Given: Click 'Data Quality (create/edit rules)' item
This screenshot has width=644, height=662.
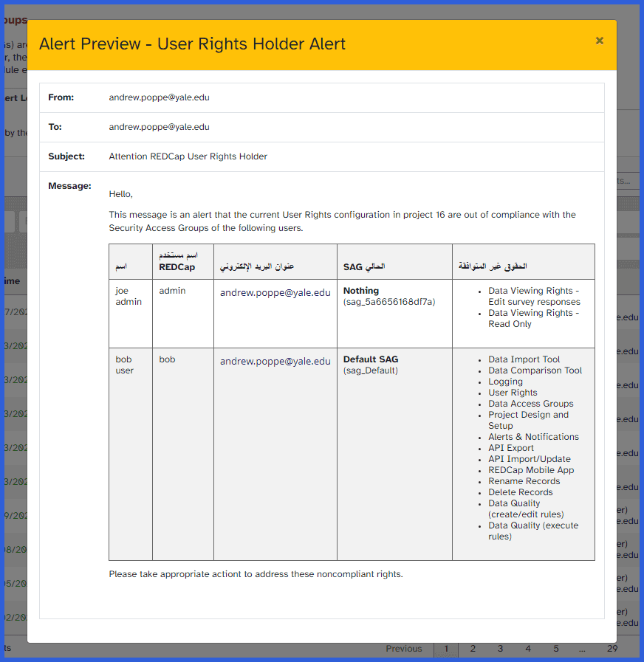Looking at the screenshot, I should [x=526, y=508].
